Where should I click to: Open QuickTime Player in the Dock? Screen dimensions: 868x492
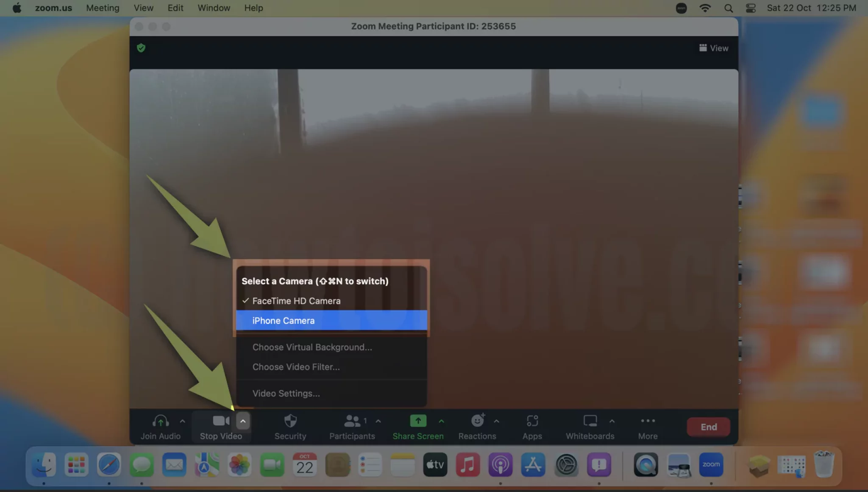coord(646,465)
